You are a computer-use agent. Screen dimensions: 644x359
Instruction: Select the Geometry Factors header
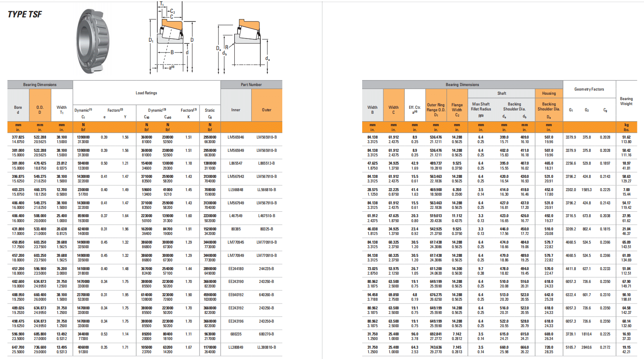pyautogui.click(x=589, y=89)
